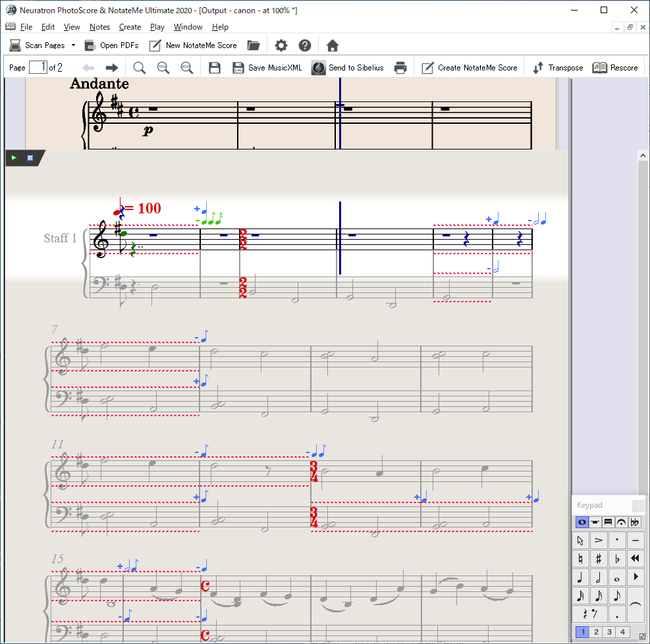Viewport: 650px width, 644px height.
Task: Click the home icon in top toolbar
Action: [x=333, y=45]
